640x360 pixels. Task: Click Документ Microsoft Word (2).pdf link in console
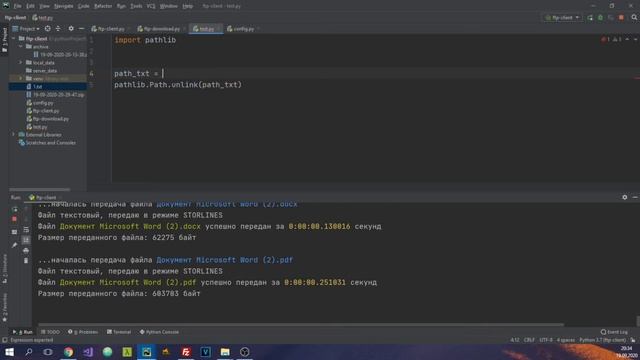224,260
